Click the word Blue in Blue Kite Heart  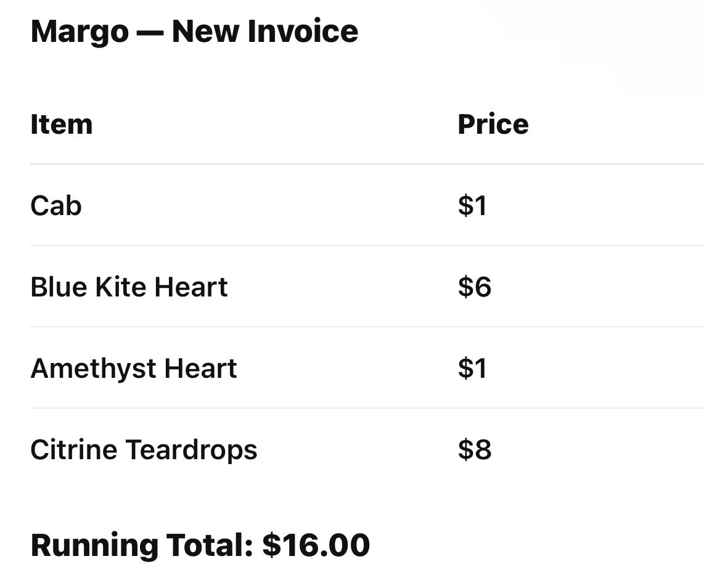coord(59,287)
